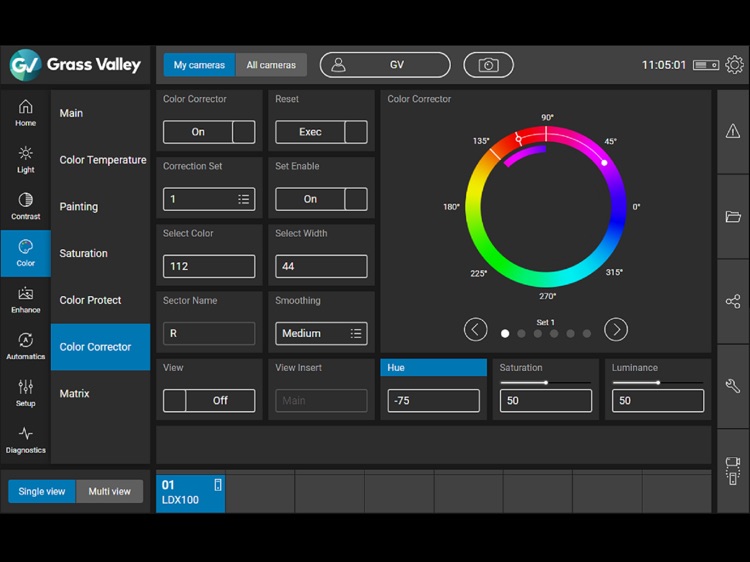This screenshot has width=750, height=562.
Task: Select the second set page dot
Action: click(x=521, y=334)
